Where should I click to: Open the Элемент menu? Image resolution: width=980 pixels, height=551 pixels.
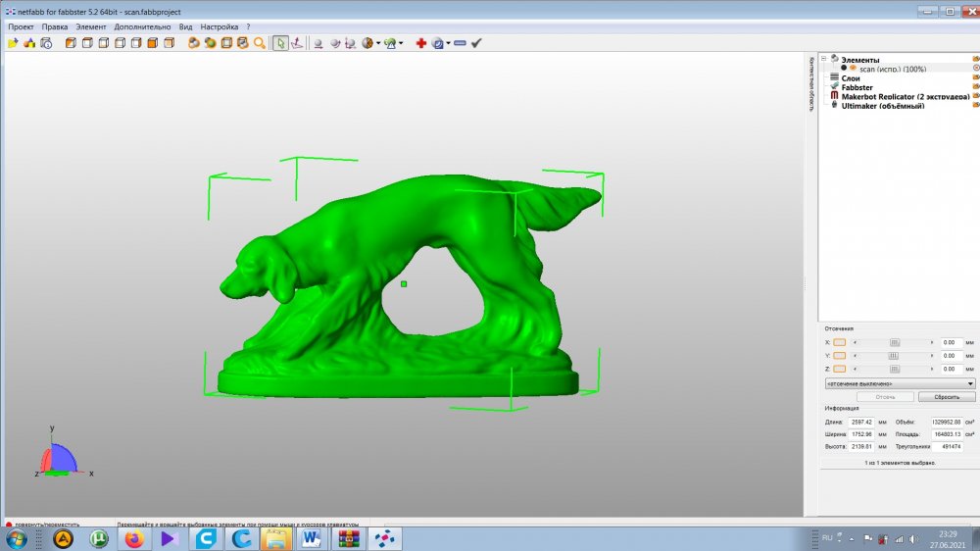91,26
